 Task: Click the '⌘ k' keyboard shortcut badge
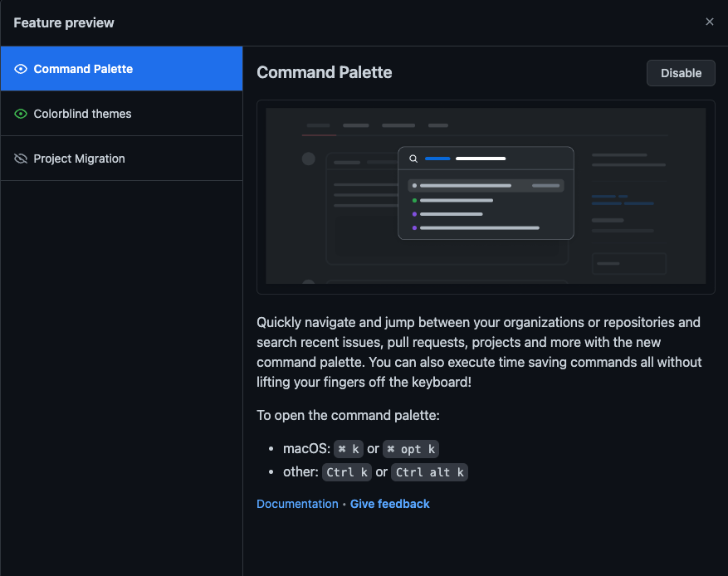(348, 449)
